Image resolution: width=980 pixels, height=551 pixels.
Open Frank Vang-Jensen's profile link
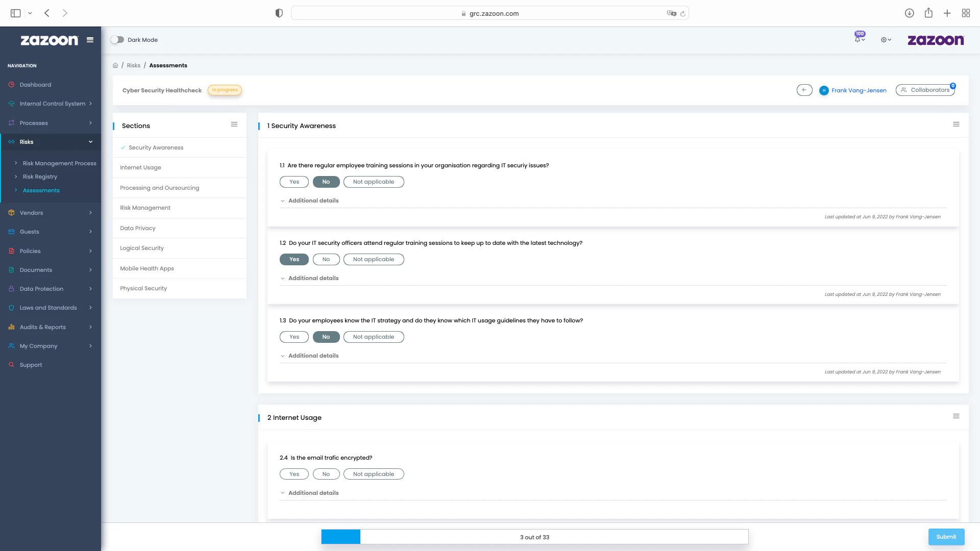[859, 90]
